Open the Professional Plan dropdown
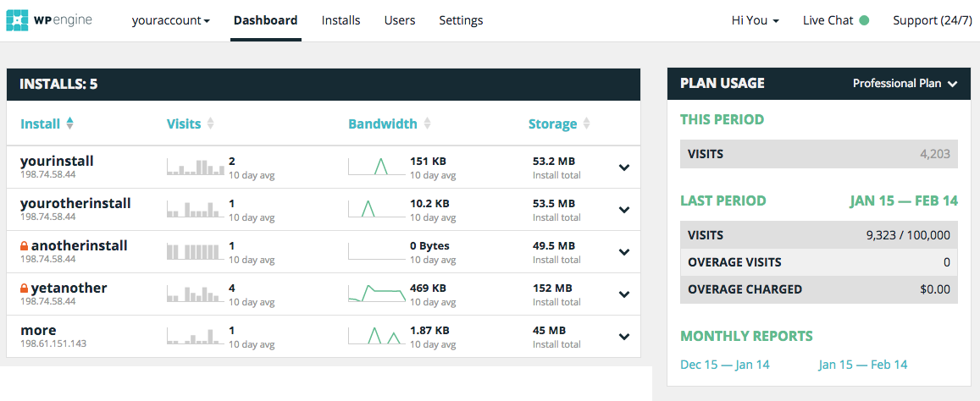The width and height of the screenshot is (980, 401). coord(905,84)
